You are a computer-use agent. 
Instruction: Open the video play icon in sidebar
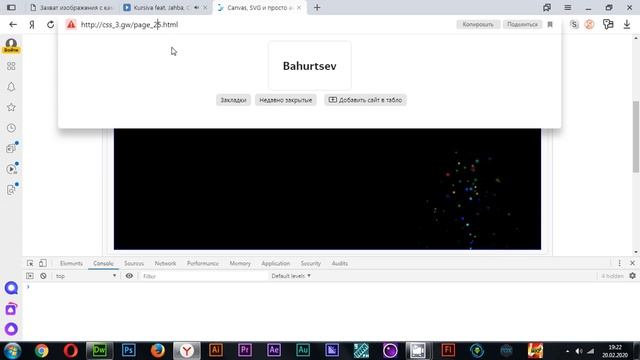click(x=11, y=169)
